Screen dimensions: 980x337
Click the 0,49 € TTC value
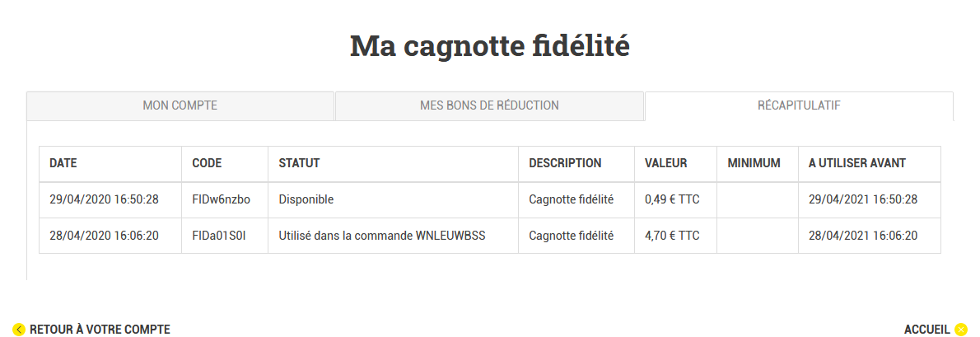pyautogui.click(x=672, y=200)
